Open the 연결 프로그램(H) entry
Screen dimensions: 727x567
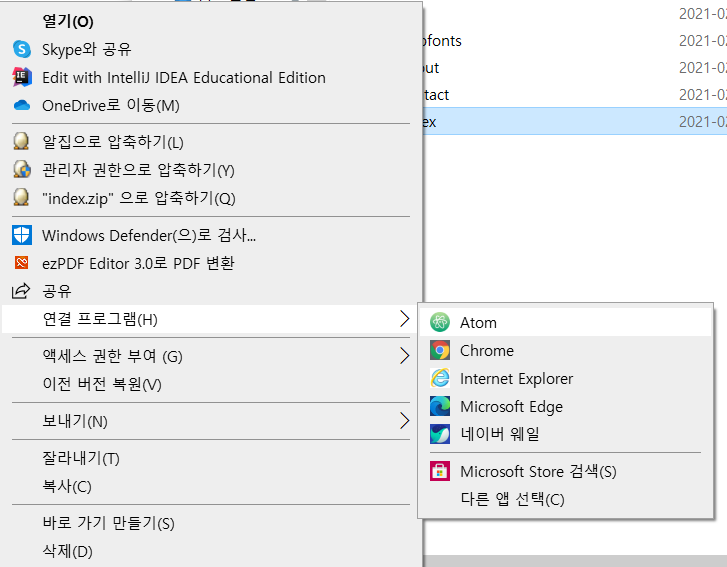[x=211, y=319]
